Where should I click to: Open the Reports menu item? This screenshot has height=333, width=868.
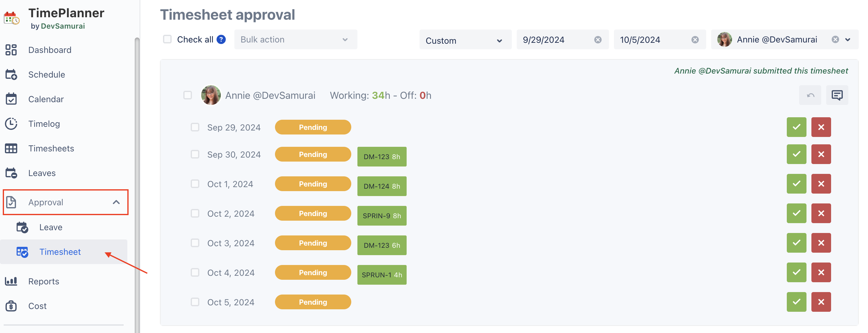coord(44,281)
